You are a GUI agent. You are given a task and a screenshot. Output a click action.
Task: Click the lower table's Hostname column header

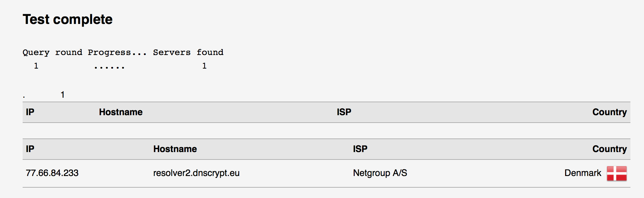click(x=175, y=149)
